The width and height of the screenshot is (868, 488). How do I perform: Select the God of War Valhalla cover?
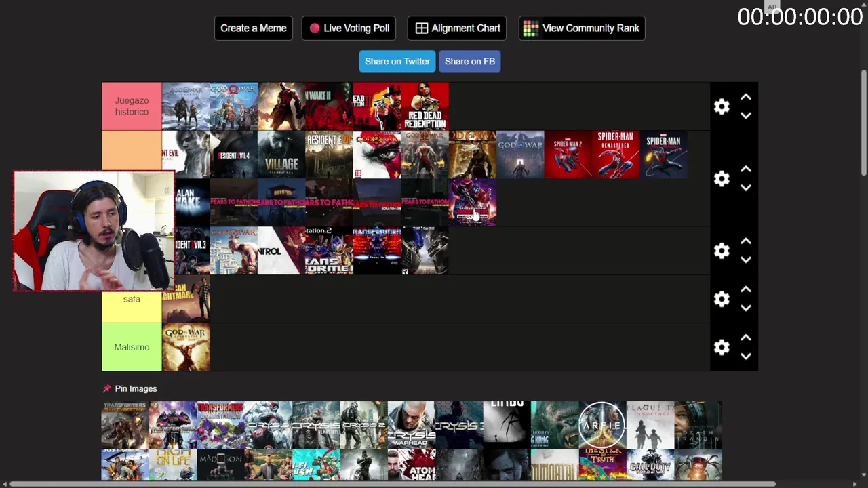coord(521,155)
